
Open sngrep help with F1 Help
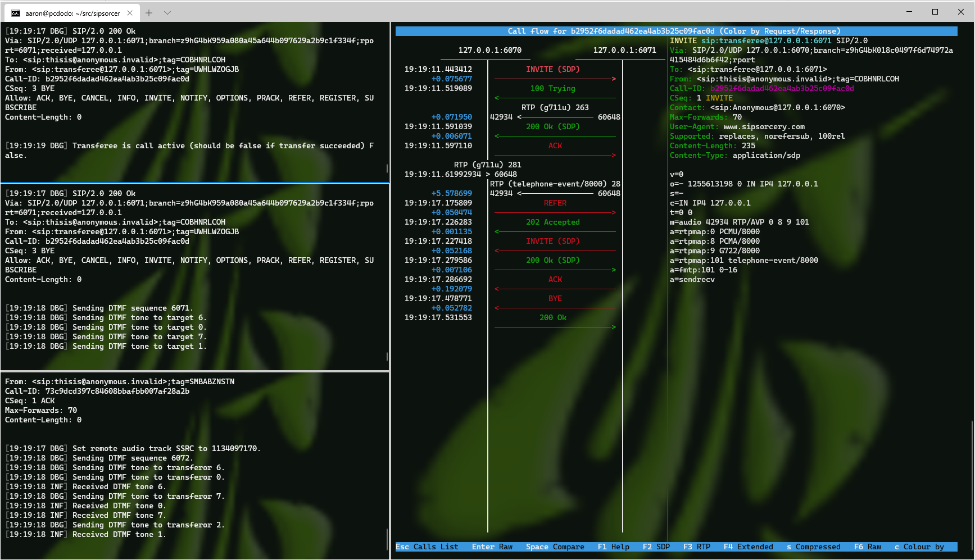613,547
